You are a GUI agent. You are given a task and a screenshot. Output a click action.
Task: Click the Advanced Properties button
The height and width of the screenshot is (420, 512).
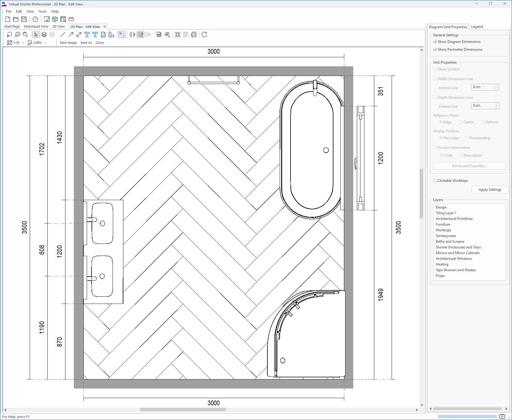tap(469, 166)
